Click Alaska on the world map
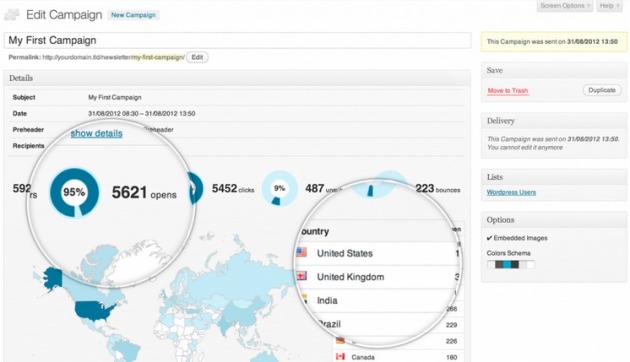This screenshot has height=362, width=630. coord(53,278)
